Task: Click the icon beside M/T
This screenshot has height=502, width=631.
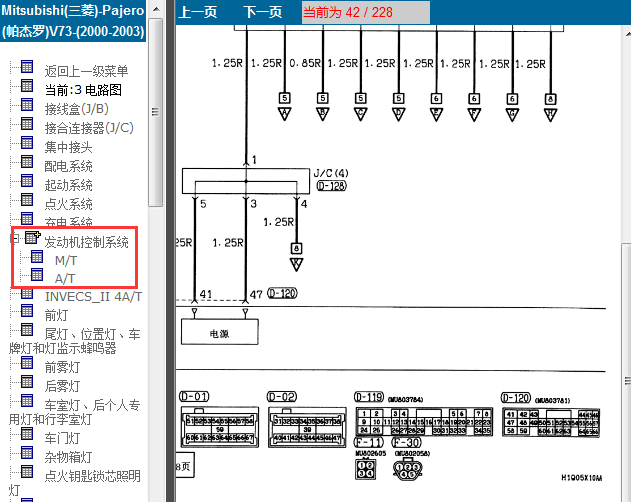Action: 37,256
